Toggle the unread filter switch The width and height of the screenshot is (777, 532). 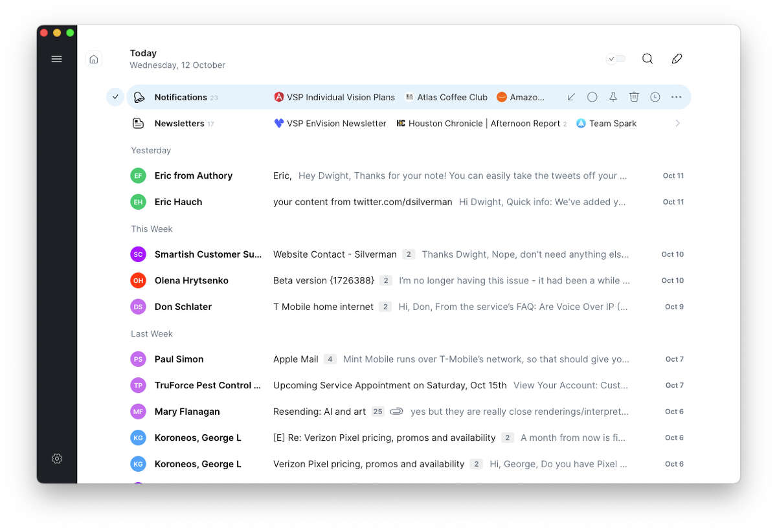point(615,58)
